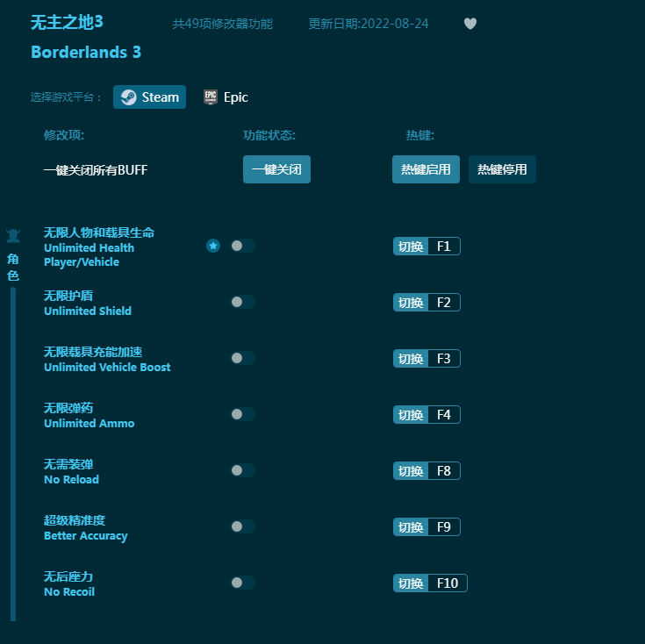Viewport: 645px width, 644px height.
Task: Click the F2 hotkey field
Action: (x=444, y=303)
